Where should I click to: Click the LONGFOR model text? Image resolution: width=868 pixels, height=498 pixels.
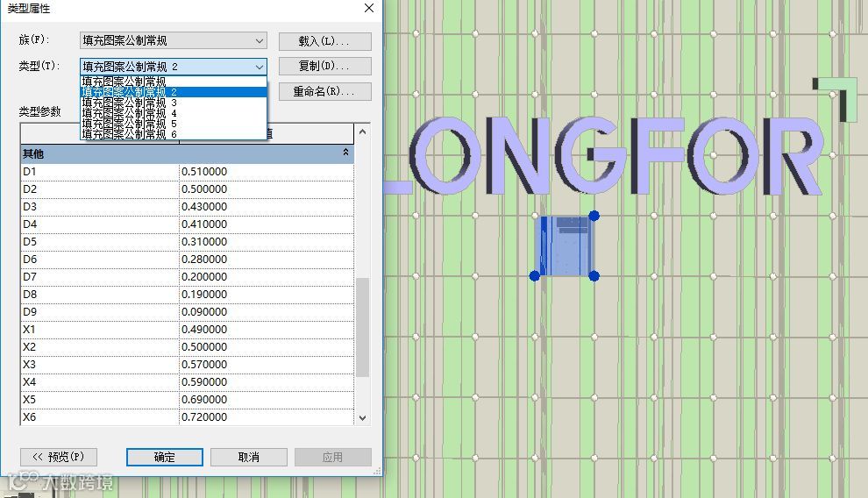603,155
